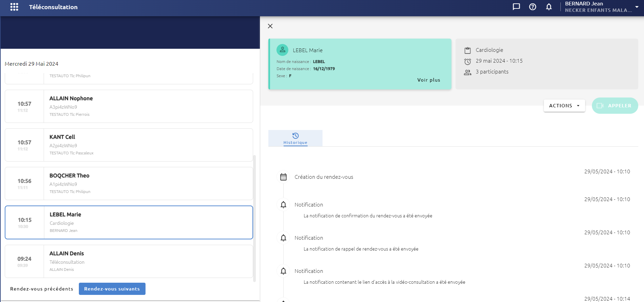644x302 pixels.
Task: Select the BOQCHER Theo appointment
Action: [129, 184]
